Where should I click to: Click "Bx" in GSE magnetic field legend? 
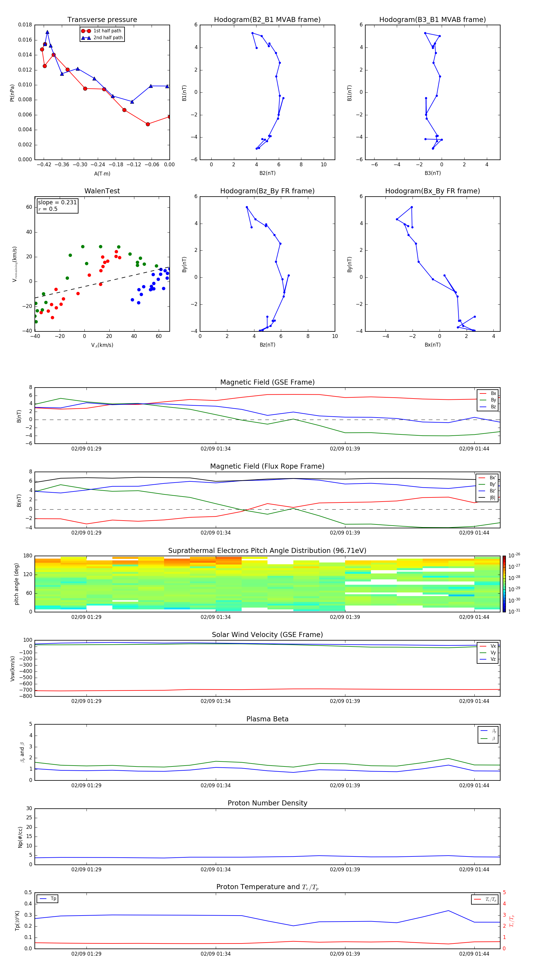pyautogui.click(x=493, y=393)
